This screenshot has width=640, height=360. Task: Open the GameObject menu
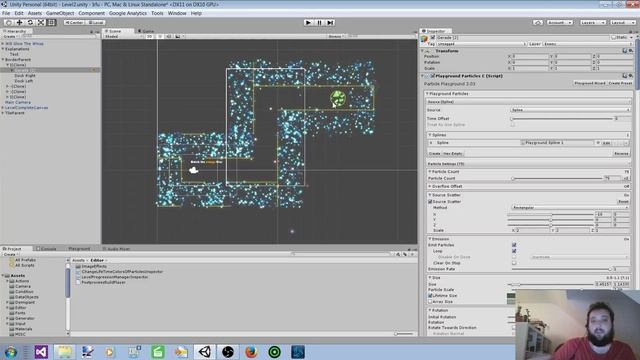60,13
